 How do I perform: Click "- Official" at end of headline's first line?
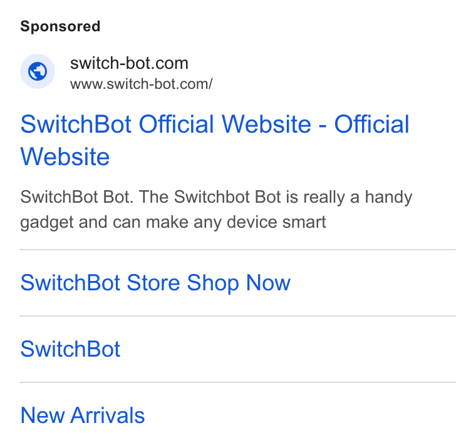coord(365,124)
